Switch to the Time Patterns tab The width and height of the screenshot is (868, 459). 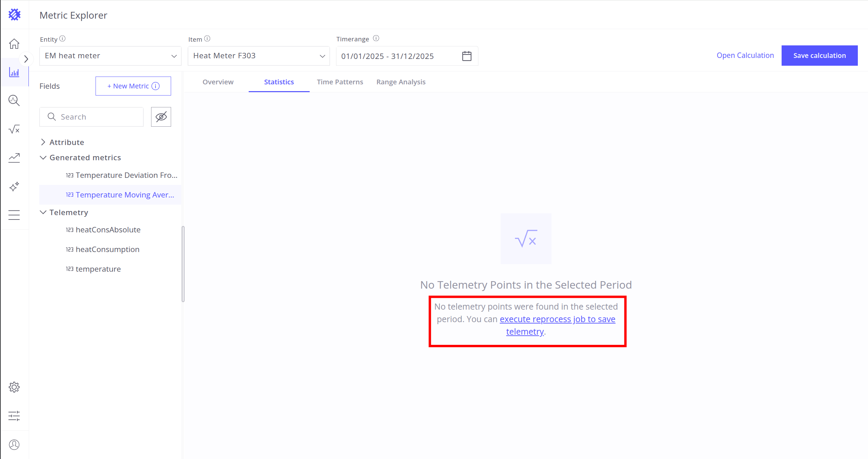pos(340,82)
